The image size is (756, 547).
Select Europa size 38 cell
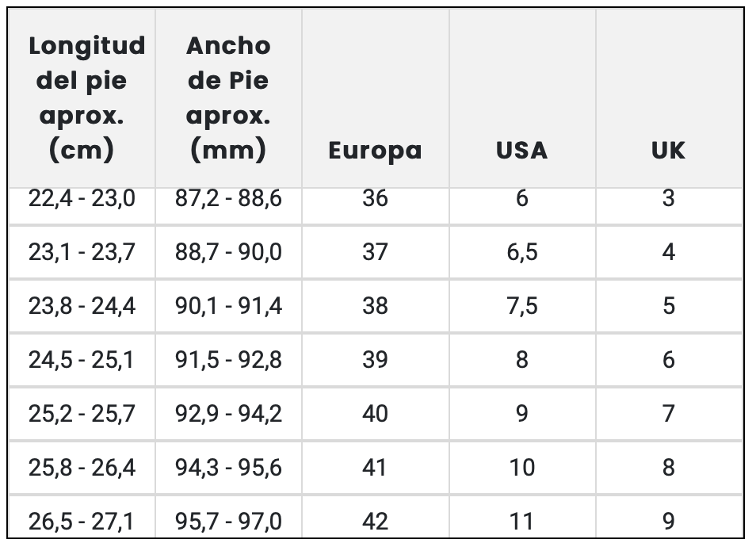coord(375,306)
